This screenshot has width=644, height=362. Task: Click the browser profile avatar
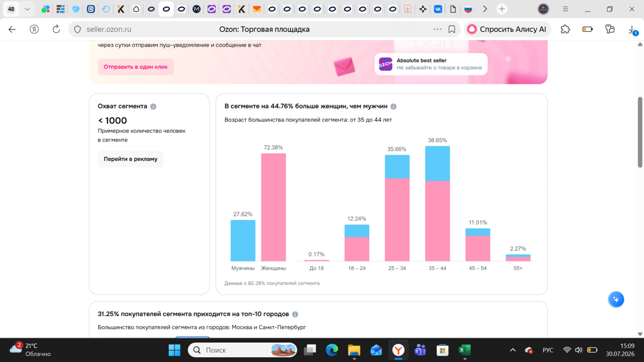[x=543, y=9]
